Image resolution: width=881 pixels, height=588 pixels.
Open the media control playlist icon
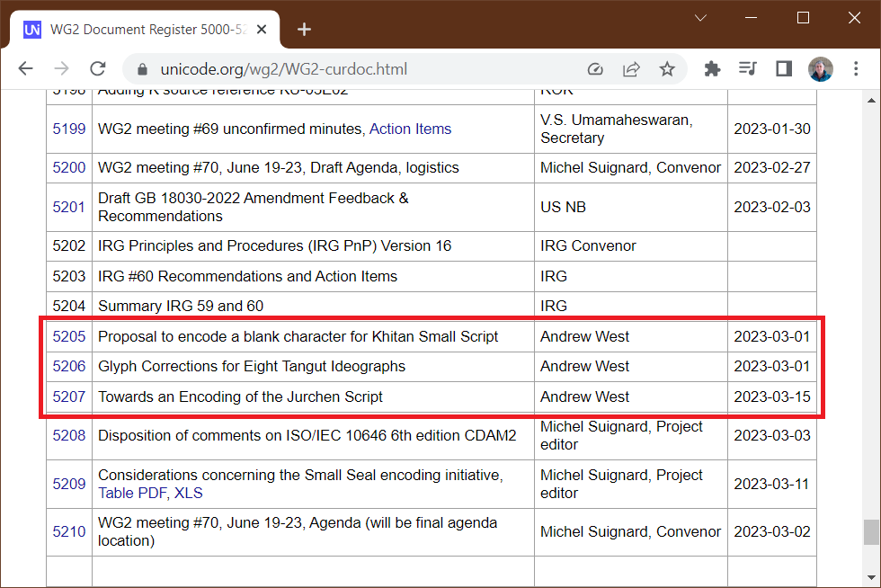(x=748, y=69)
